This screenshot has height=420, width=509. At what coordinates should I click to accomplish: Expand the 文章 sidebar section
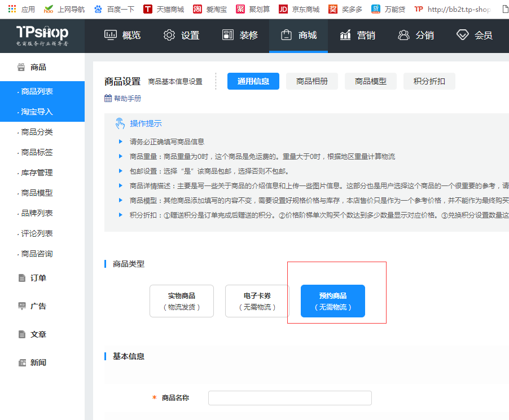(38, 334)
